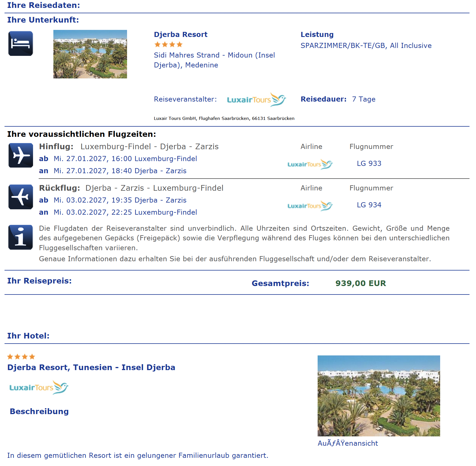Screen dimensions: 476x466
Task: Click the LuxairTours airline logo for Rückflug
Action: click(x=310, y=206)
